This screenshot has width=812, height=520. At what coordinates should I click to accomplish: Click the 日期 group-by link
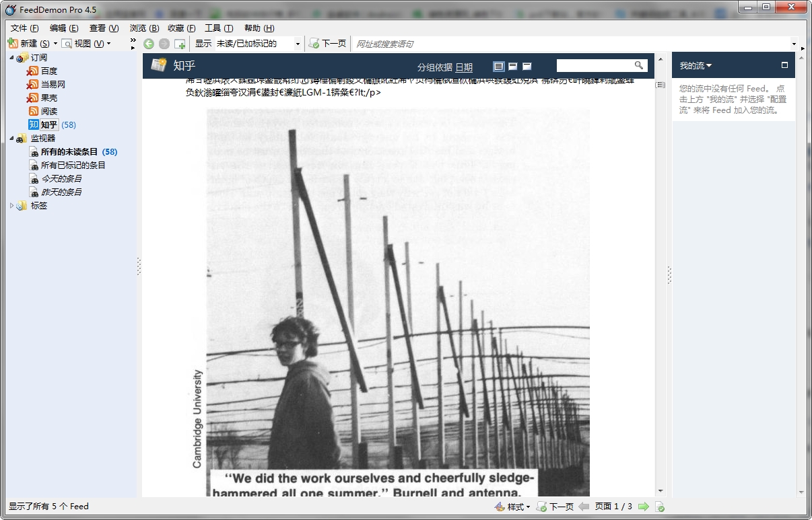click(x=464, y=67)
